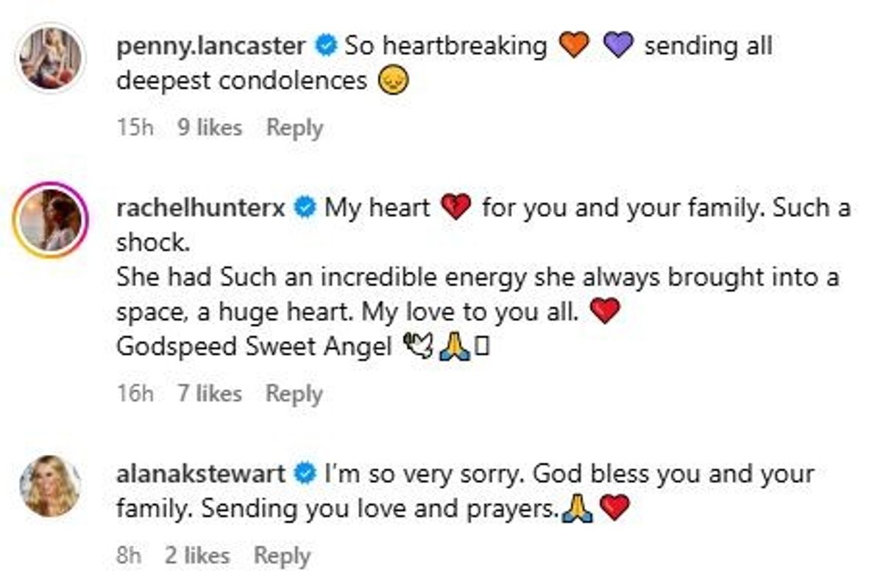View the 9 likes on penny.lancaster's comment
The image size is (883, 588).
210,127
